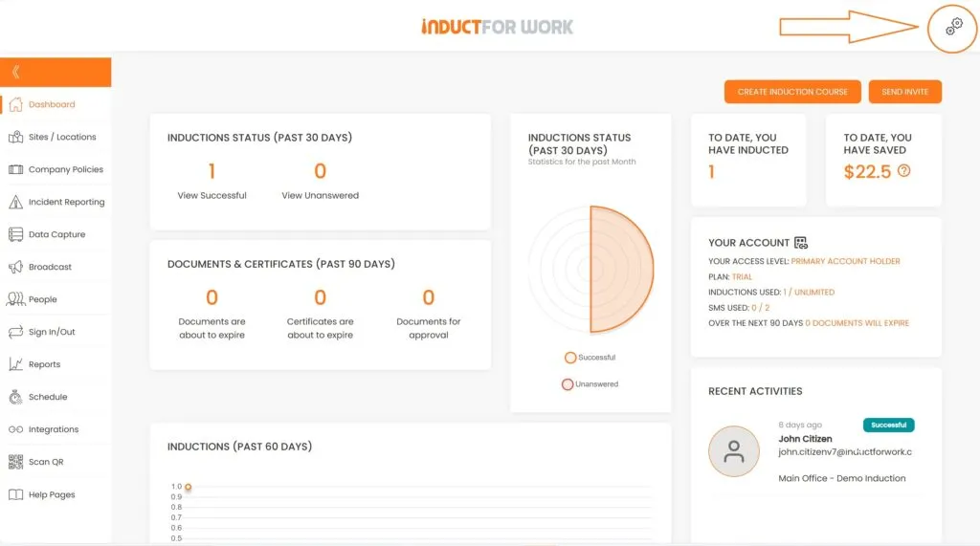The height and width of the screenshot is (546, 980).
Task: Click Create Induction Course button
Action: coord(792,92)
